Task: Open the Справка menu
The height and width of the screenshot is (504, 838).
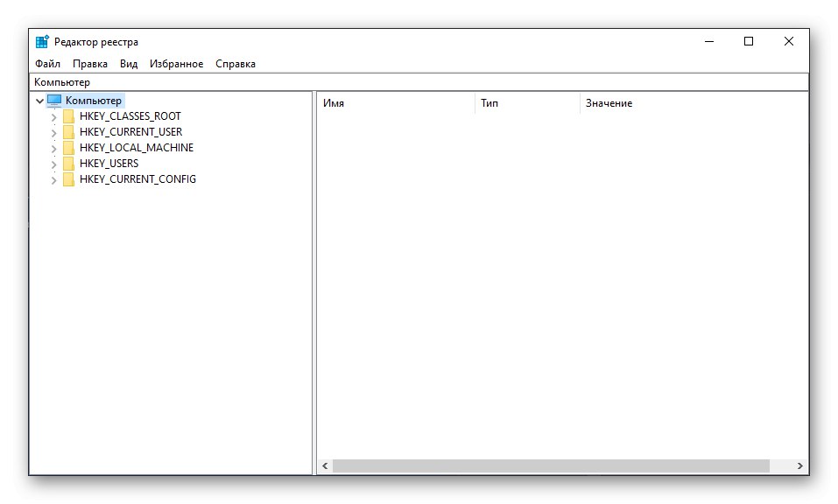Action: (x=236, y=64)
